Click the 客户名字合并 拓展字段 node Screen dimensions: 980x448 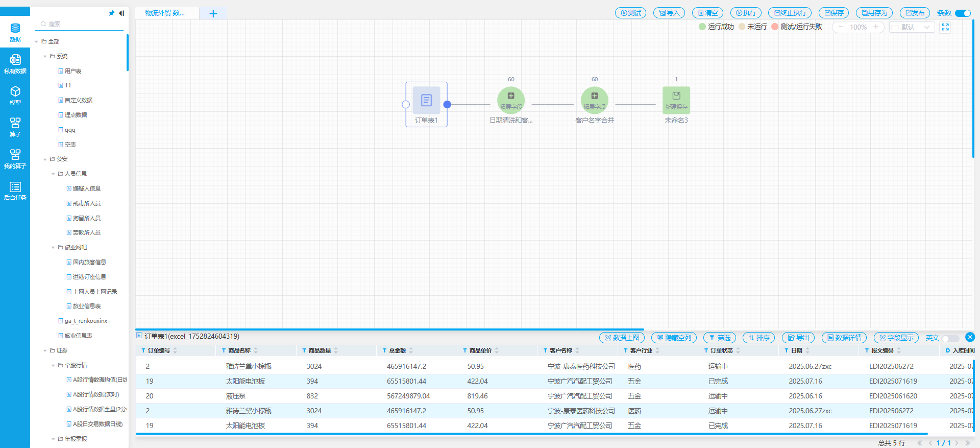coord(594,100)
